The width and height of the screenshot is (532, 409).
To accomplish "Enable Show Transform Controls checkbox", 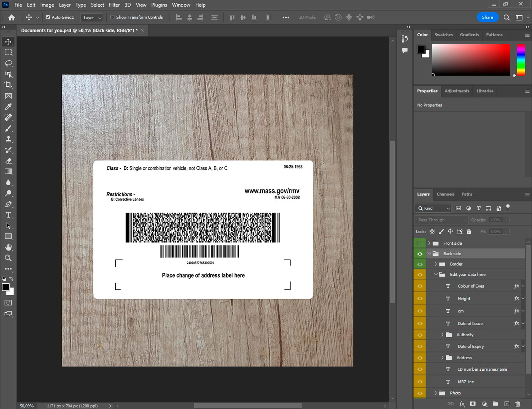I will (112, 17).
